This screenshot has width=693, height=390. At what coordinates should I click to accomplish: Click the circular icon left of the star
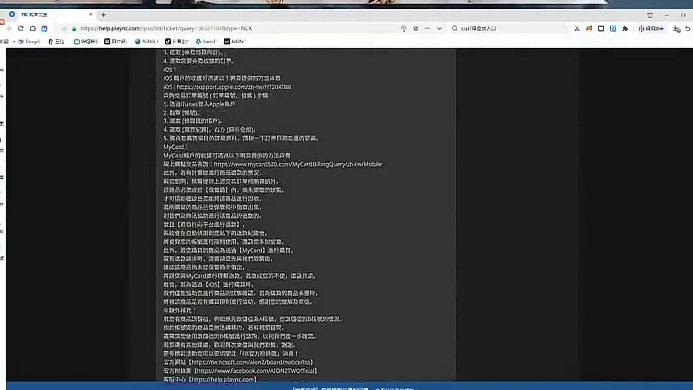[x=404, y=28]
